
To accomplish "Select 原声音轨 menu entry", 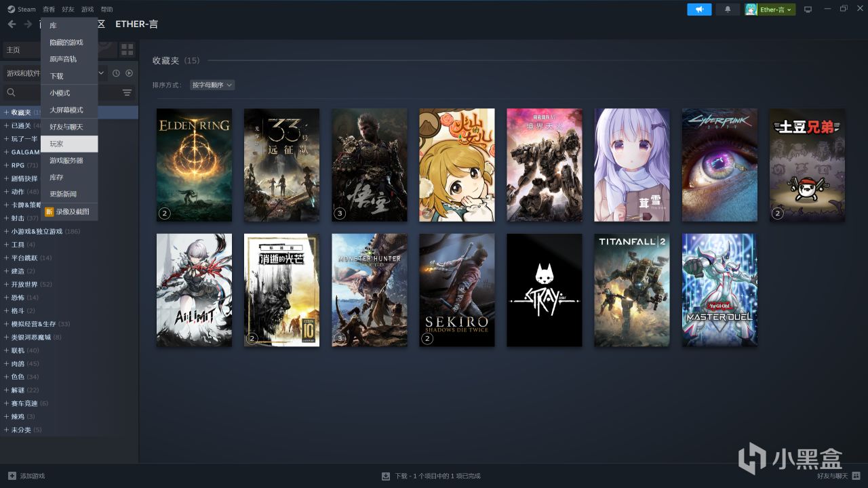I will tap(69, 59).
